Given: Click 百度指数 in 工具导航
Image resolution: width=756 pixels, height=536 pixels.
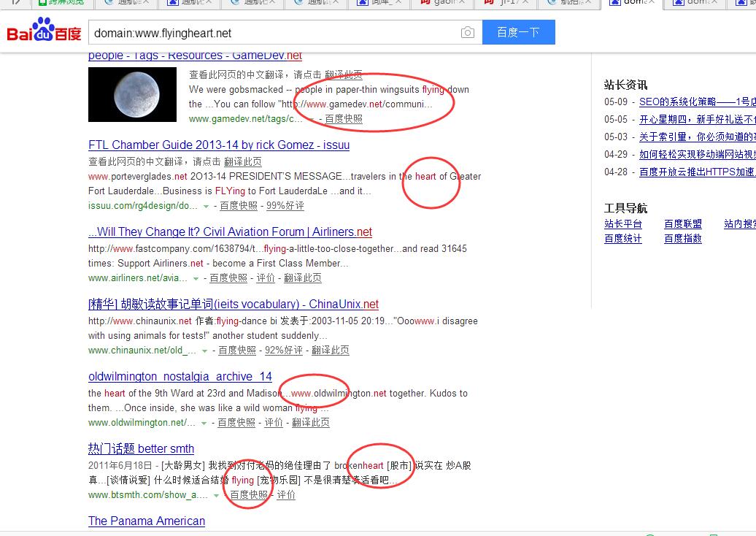Looking at the screenshot, I should click(683, 238).
